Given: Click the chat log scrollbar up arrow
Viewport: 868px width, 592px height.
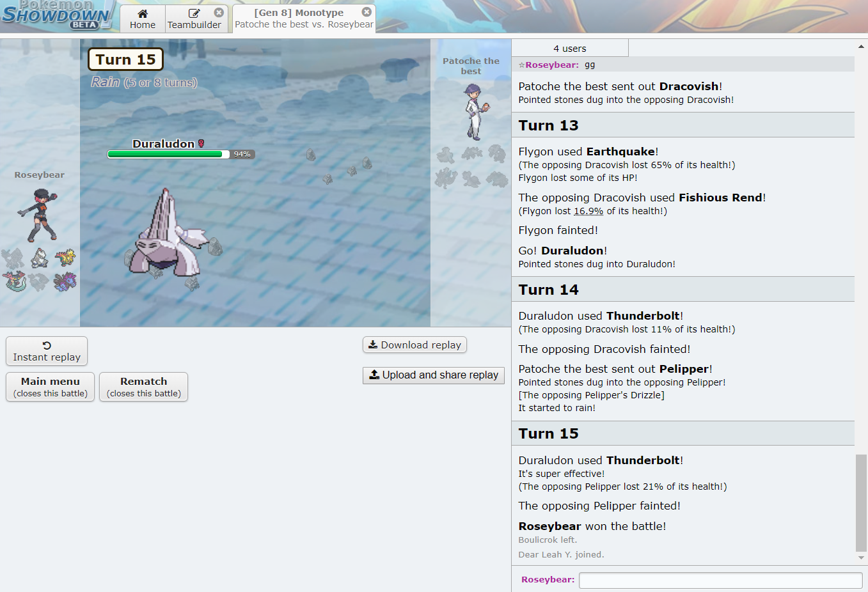Looking at the screenshot, I should tap(861, 47).
